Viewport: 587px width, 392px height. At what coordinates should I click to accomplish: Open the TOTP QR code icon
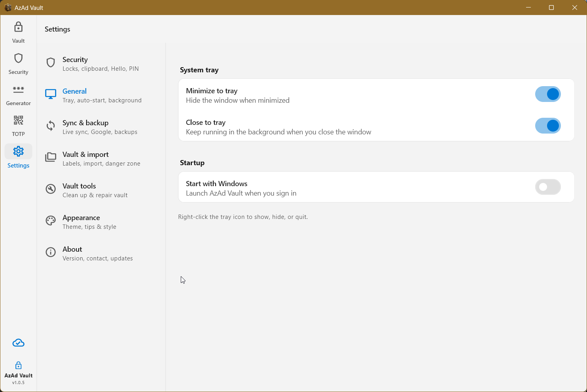[18, 120]
